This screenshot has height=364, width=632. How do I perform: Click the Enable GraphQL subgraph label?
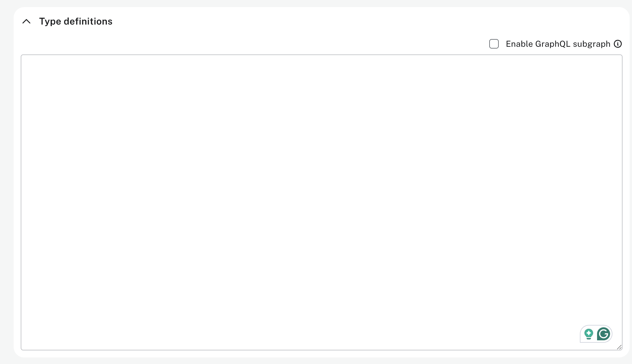click(558, 44)
